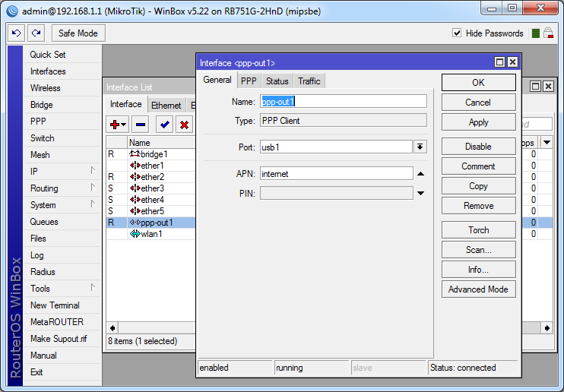Click the blue minus remove icon

[141, 125]
